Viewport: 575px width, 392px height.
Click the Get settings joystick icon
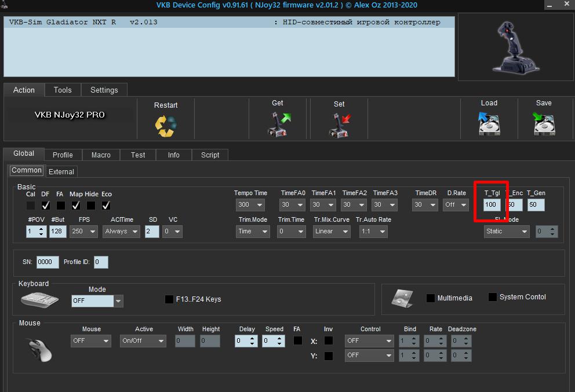279,125
